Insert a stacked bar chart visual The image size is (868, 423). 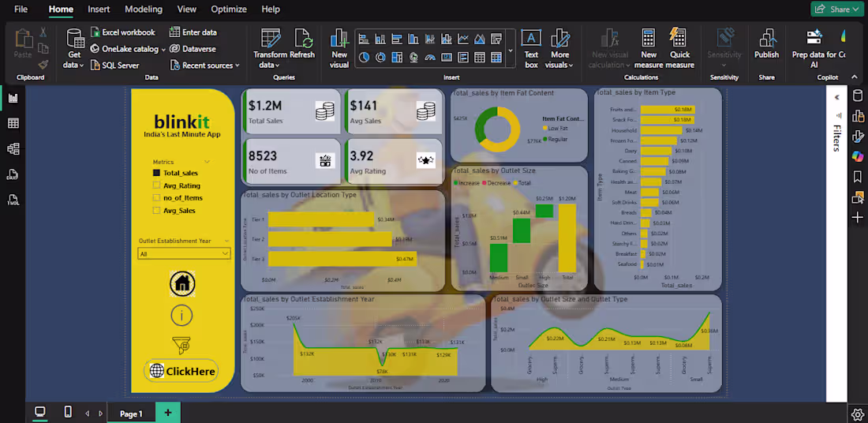pos(364,39)
